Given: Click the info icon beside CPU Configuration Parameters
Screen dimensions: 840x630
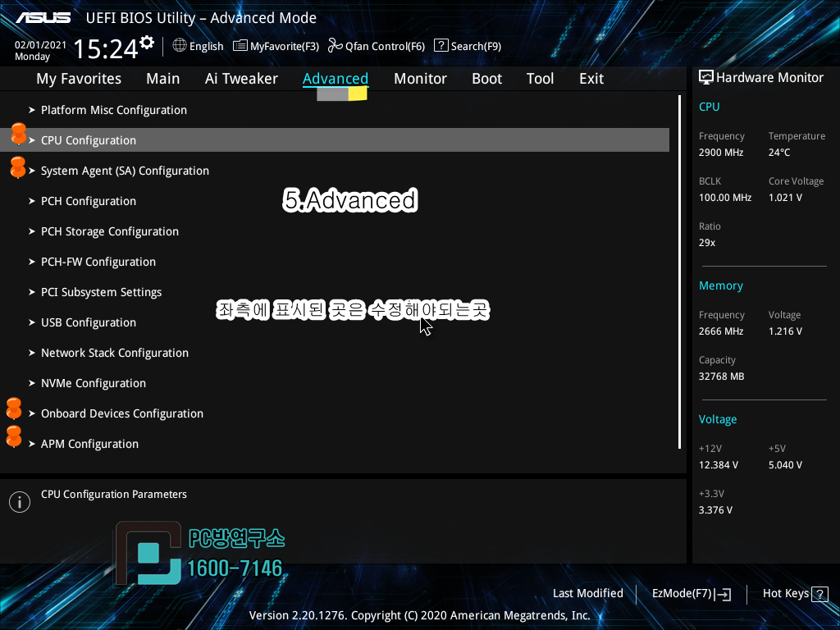Looking at the screenshot, I should click(x=20, y=502).
